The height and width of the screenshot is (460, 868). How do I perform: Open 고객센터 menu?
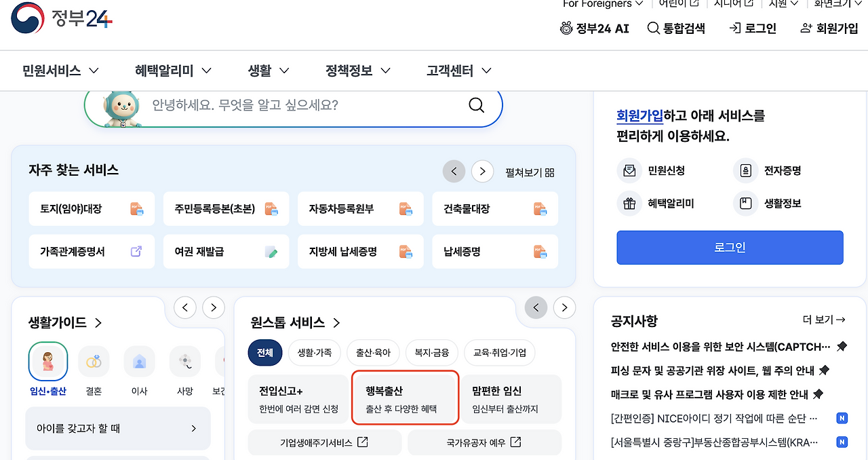click(x=458, y=71)
